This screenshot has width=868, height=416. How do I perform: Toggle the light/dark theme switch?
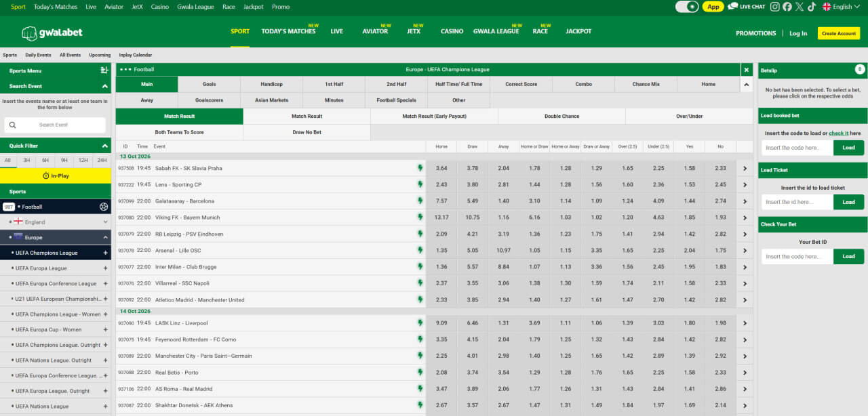[687, 7]
